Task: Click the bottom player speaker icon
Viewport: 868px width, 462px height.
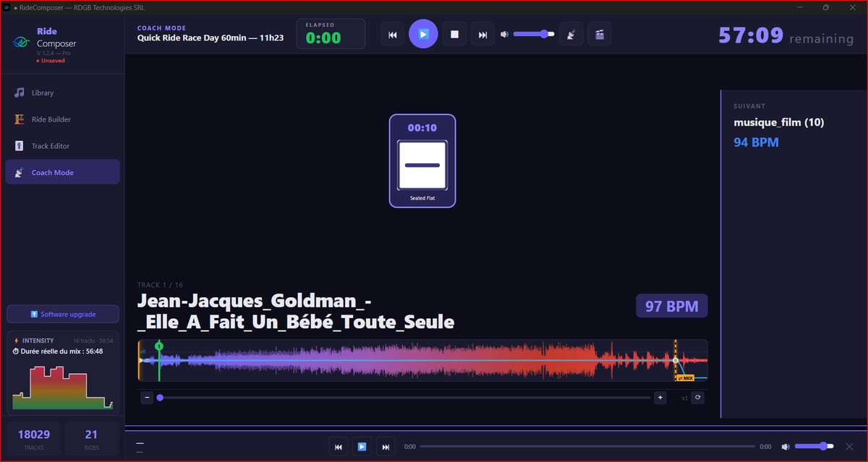Action: click(786, 447)
